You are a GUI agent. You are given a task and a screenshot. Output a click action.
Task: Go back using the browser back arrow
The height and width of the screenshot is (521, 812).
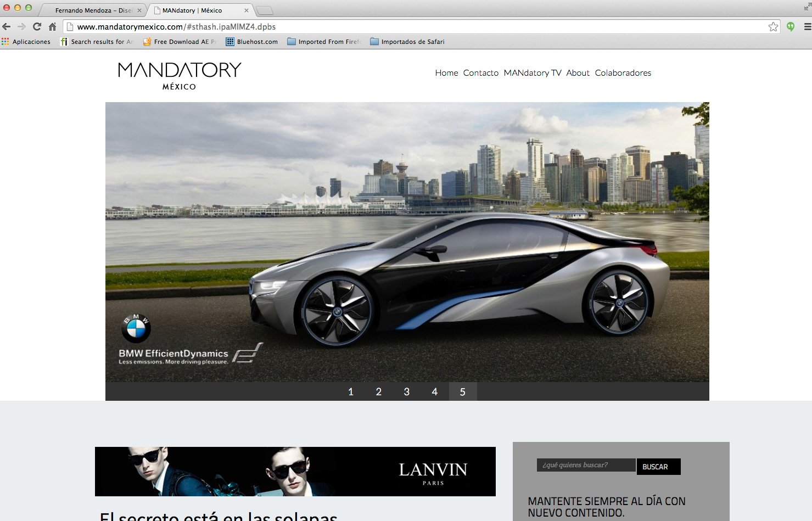point(7,26)
